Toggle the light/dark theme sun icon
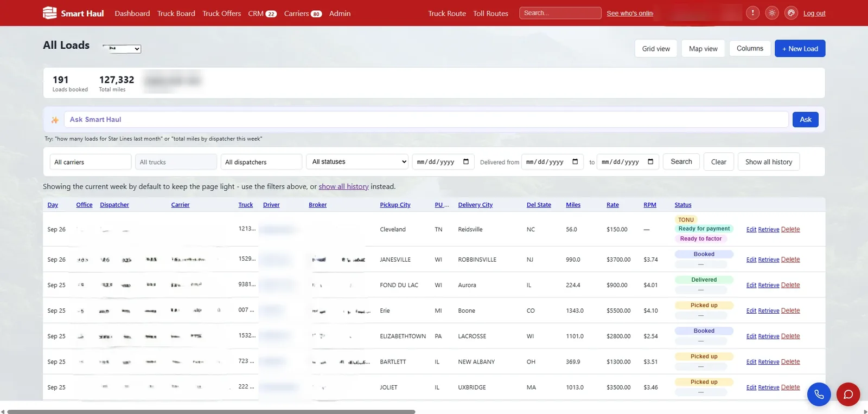 click(x=772, y=13)
